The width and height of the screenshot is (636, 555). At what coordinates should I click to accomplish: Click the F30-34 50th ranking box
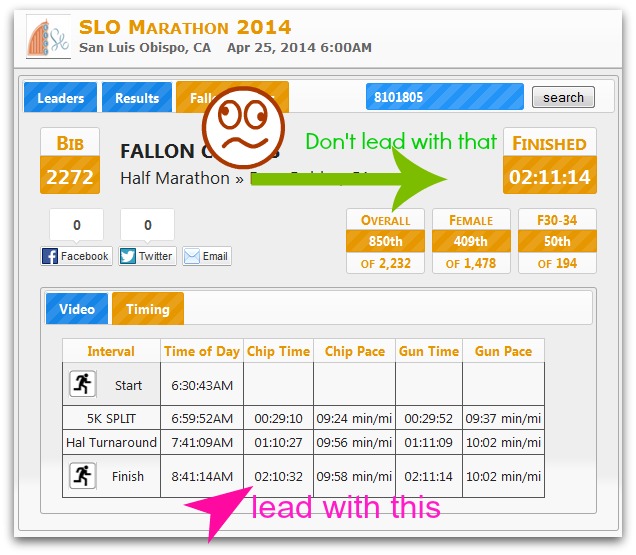[557, 241]
